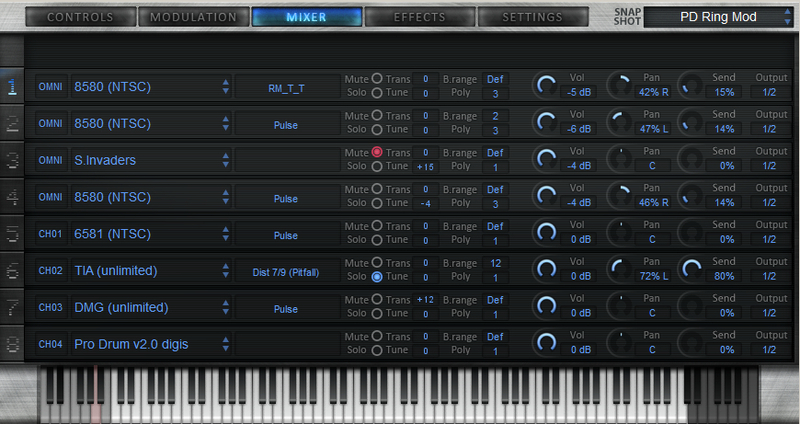
Task: Toggle Mute on TIA (unlimited) part
Action: 377,262
